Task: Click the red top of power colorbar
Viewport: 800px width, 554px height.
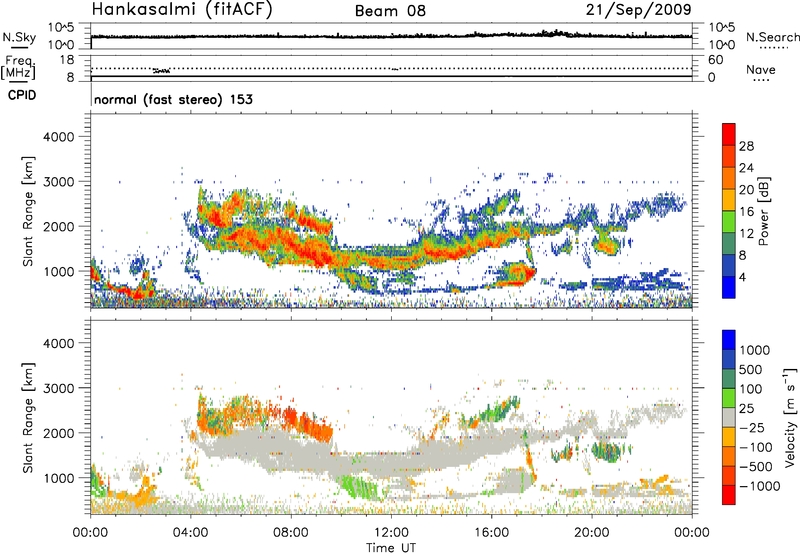Action: (x=729, y=134)
